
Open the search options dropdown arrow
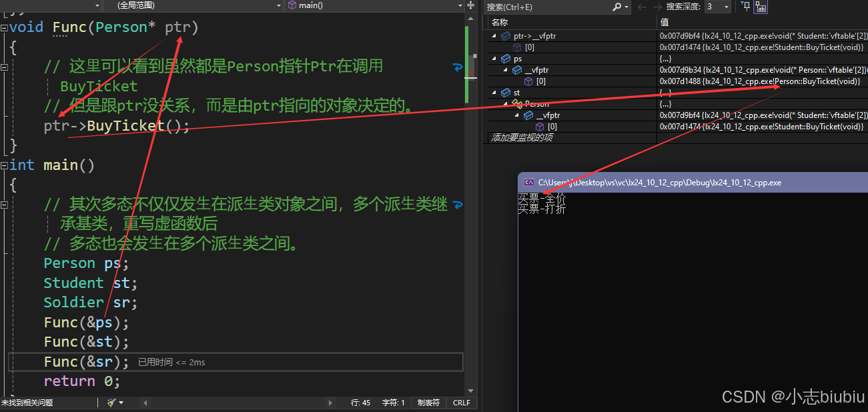click(x=626, y=7)
